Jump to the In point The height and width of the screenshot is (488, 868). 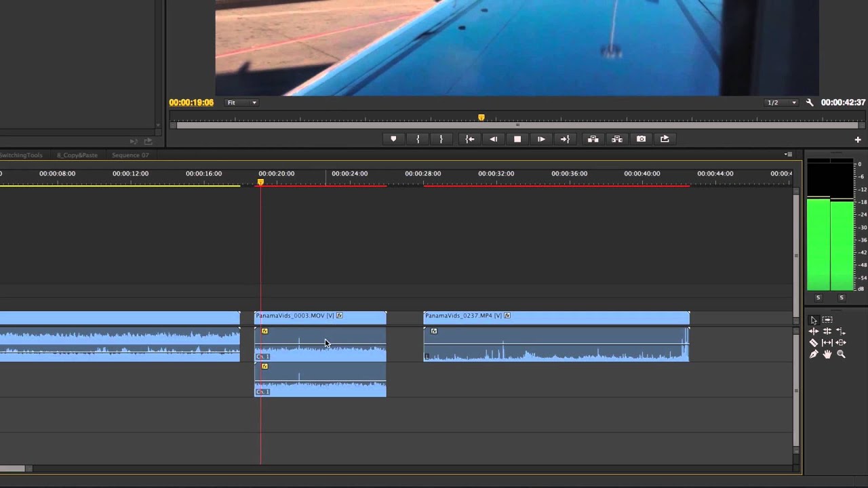[x=469, y=139]
